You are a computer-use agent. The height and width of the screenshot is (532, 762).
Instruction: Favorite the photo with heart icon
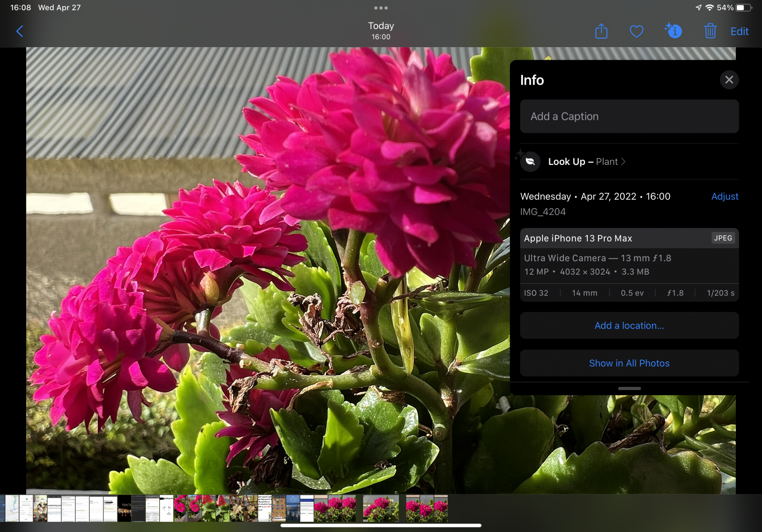636,31
